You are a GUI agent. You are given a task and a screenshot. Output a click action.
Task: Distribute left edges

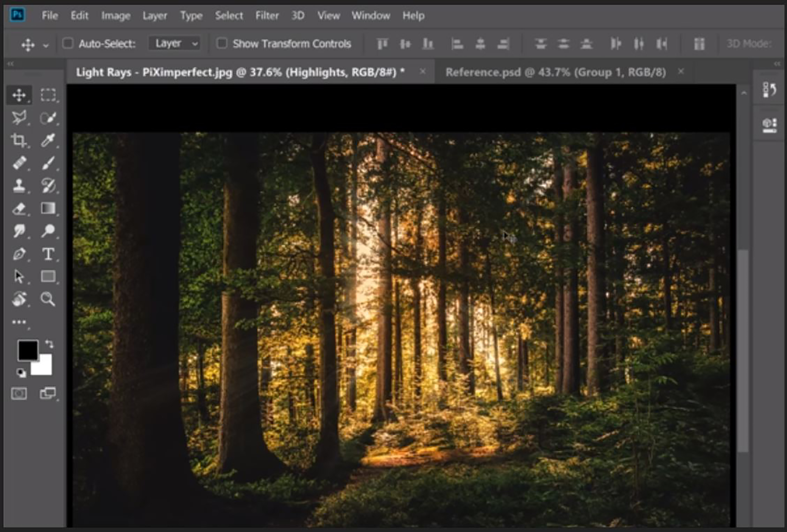pos(616,44)
